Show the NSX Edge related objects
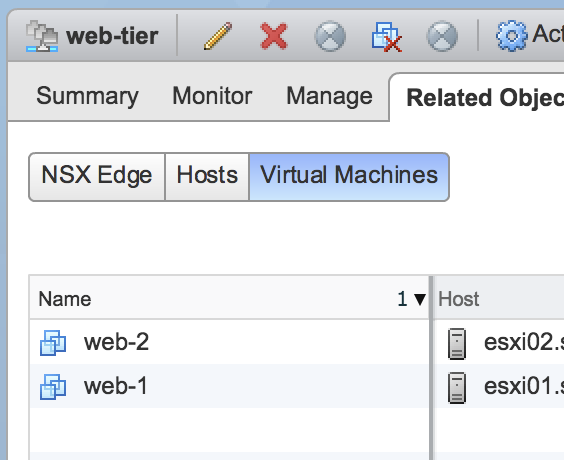Image resolution: width=564 pixels, height=460 pixels. [97, 177]
